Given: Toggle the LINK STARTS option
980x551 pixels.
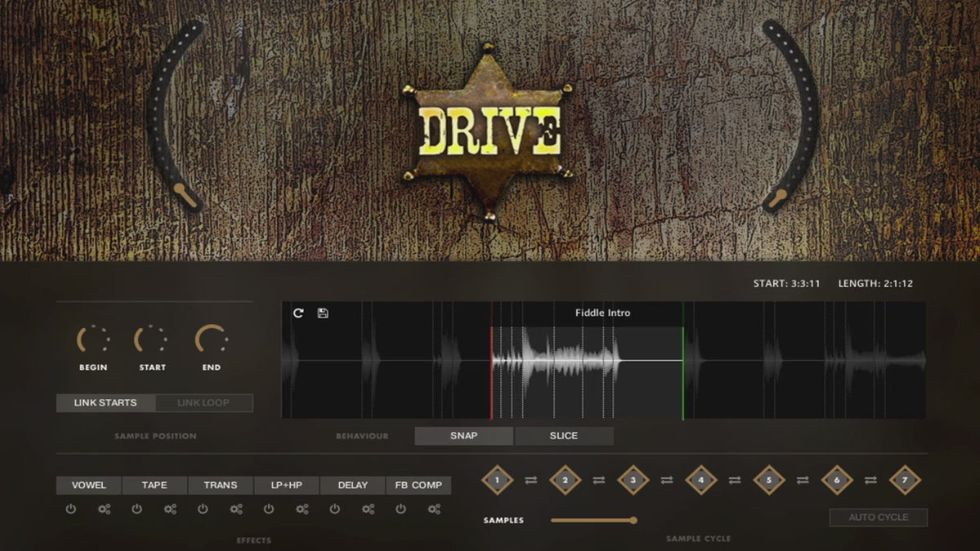Looking at the screenshot, I should 105,402.
